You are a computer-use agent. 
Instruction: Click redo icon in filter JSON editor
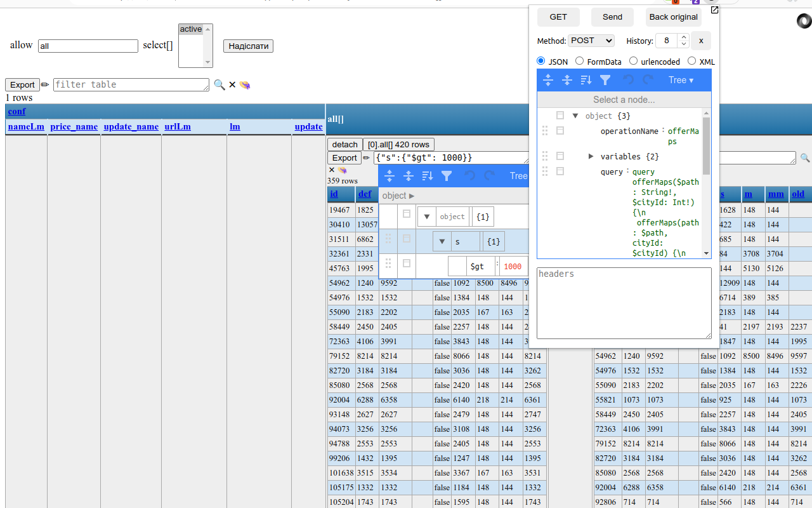point(489,176)
